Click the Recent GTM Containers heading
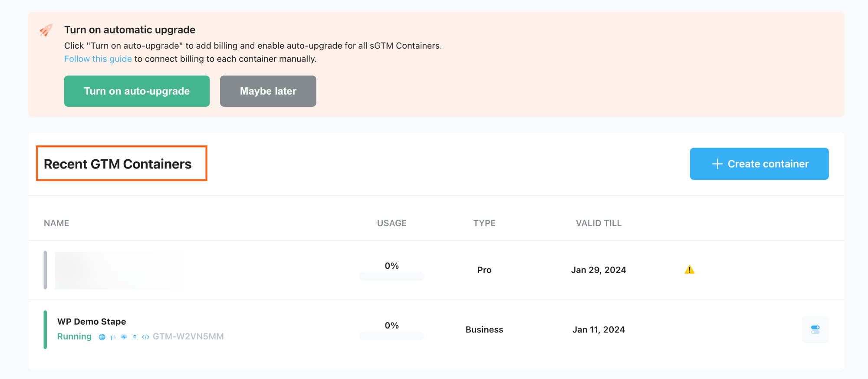Viewport: 868px width, 379px height. pos(118,164)
